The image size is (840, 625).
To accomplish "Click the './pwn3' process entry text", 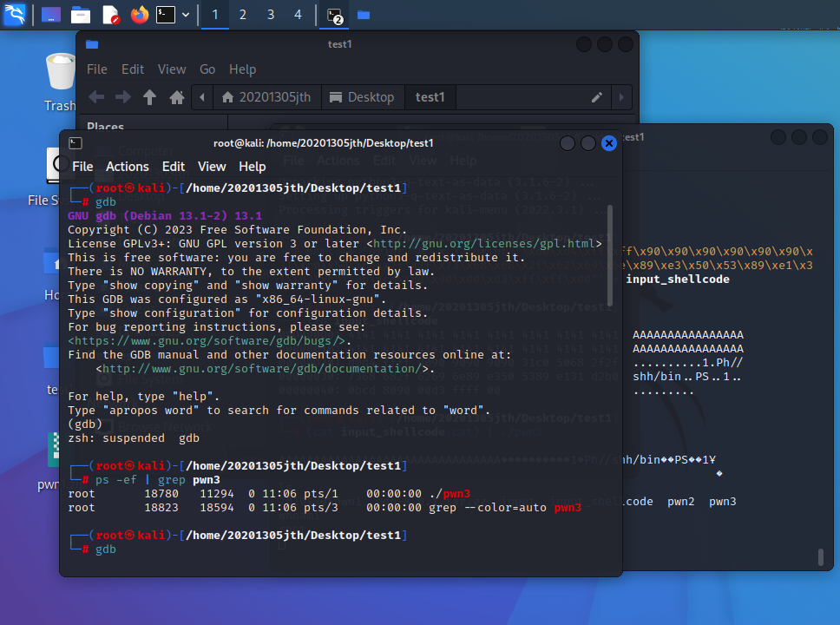I will [450, 494].
